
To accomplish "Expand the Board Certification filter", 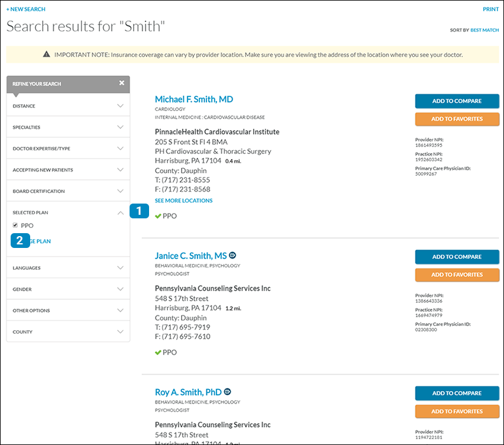I will coord(68,191).
